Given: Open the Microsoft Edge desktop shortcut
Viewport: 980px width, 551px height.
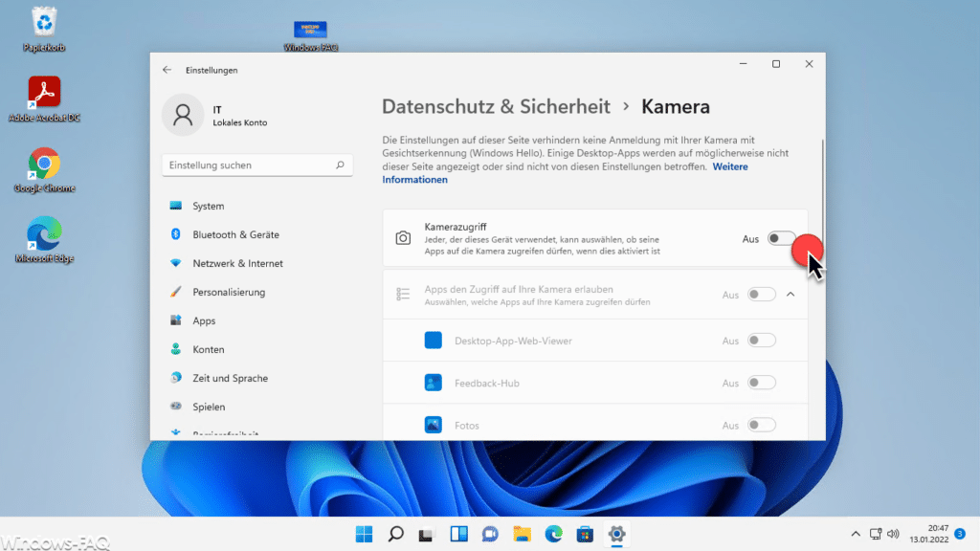Looking at the screenshot, I should click(x=44, y=240).
